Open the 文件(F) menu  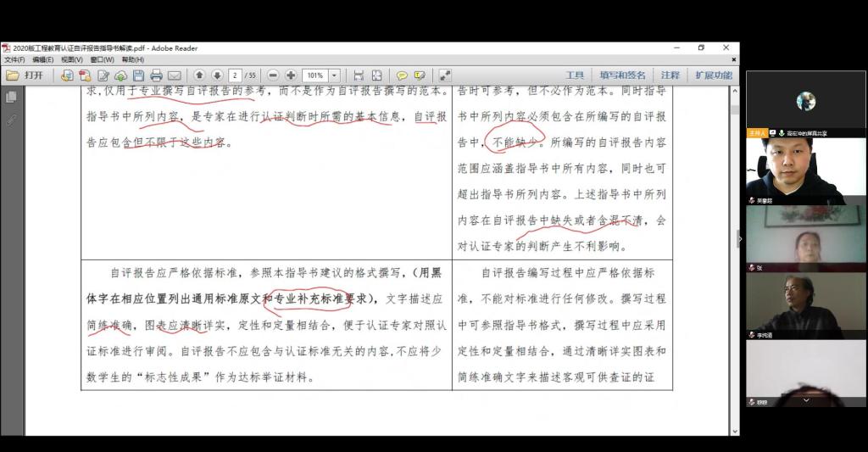14,60
